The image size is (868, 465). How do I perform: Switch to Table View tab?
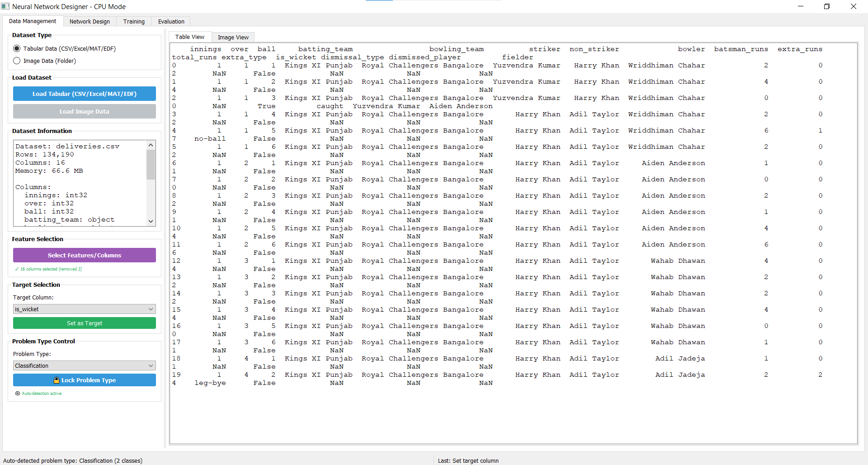click(x=190, y=37)
